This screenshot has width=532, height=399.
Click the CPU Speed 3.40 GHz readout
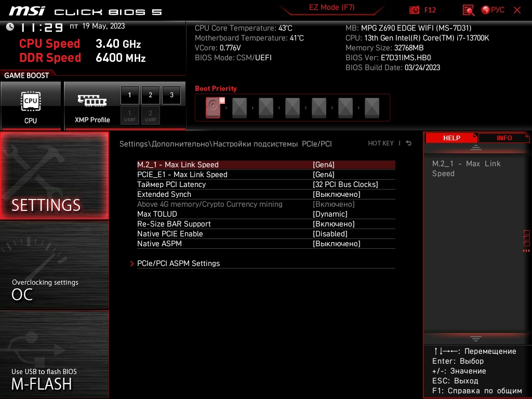coord(80,44)
